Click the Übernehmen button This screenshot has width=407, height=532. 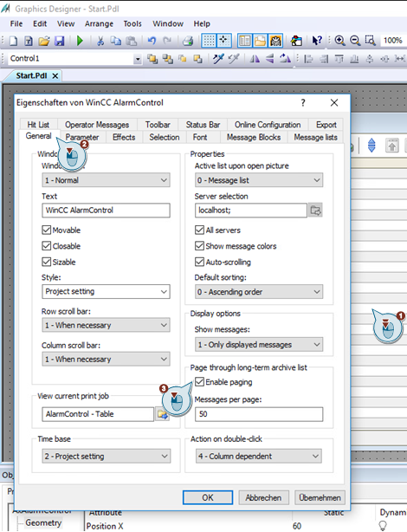pos(320,497)
